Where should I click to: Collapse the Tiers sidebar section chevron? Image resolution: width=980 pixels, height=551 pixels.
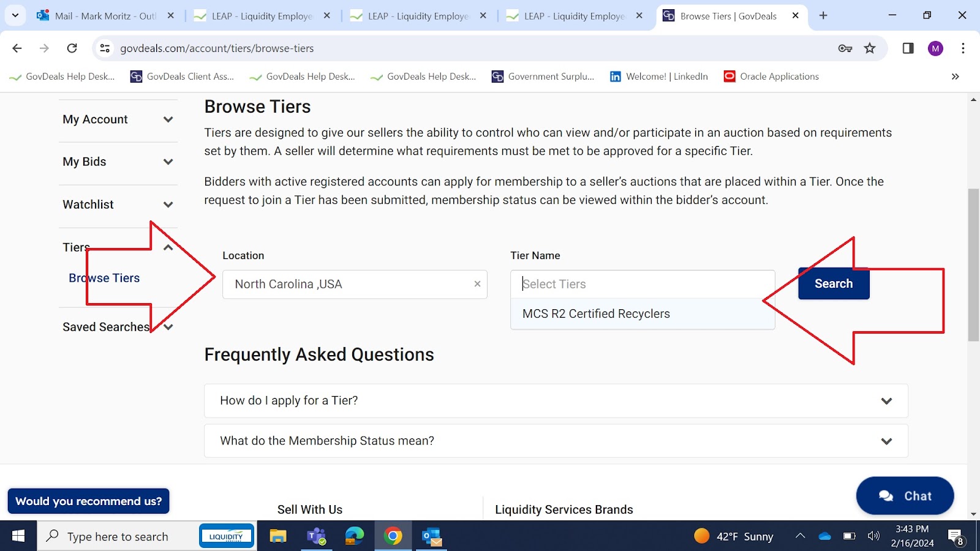pos(168,247)
